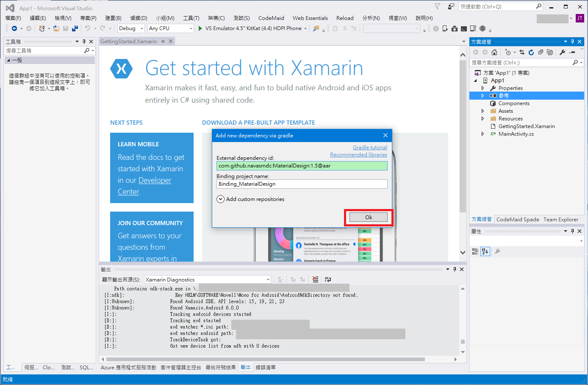588x385 pixels.
Task: Select GettingStarted.Xamarin file in Solution Explorer
Action: 527,126
